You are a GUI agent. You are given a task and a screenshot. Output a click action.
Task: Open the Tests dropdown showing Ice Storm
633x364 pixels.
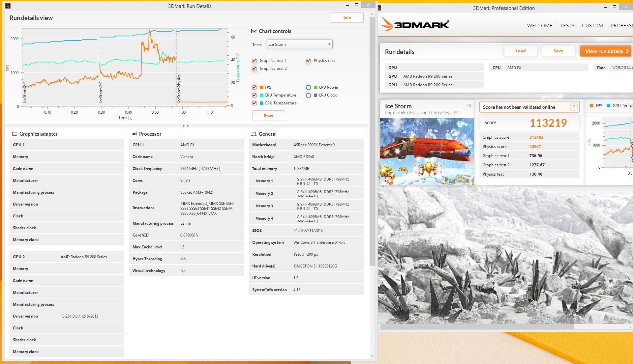pos(299,44)
